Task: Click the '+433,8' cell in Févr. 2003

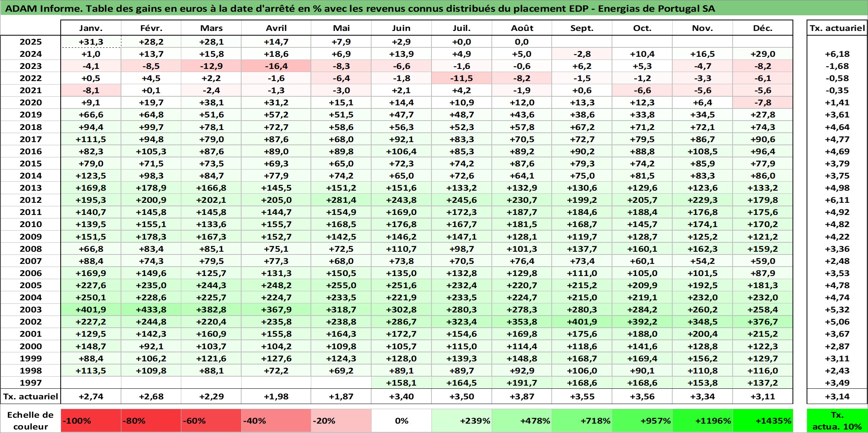Action: (151, 310)
